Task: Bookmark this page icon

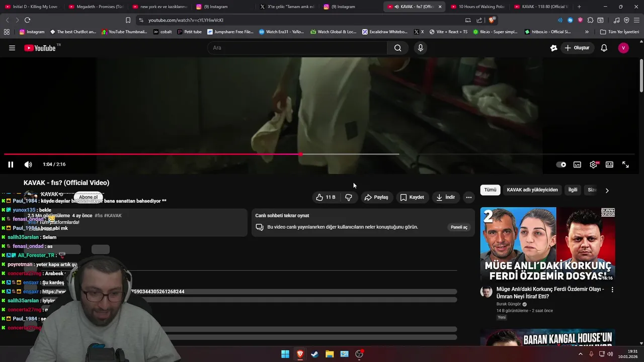Action: pyautogui.click(x=128, y=20)
